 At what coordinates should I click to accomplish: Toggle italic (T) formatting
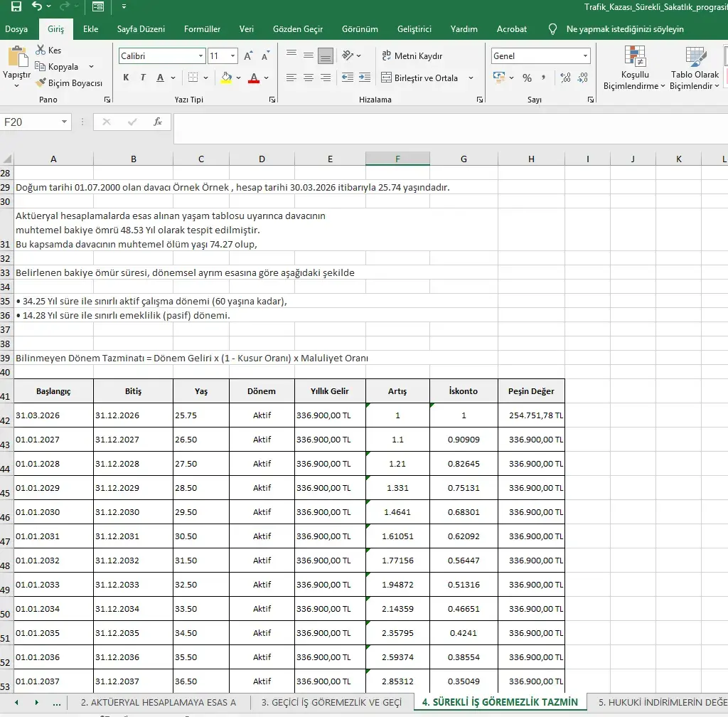pos(143,78)
